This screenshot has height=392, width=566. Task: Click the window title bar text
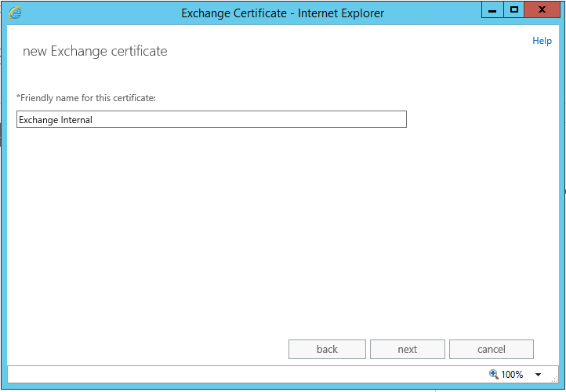(x=282, y=13)
